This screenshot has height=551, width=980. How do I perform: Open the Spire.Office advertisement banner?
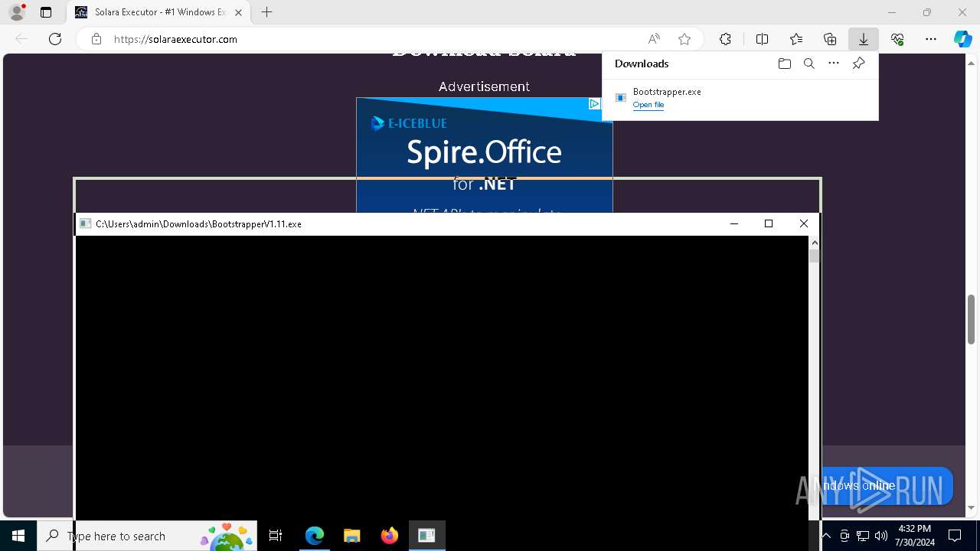coord(484,155)
